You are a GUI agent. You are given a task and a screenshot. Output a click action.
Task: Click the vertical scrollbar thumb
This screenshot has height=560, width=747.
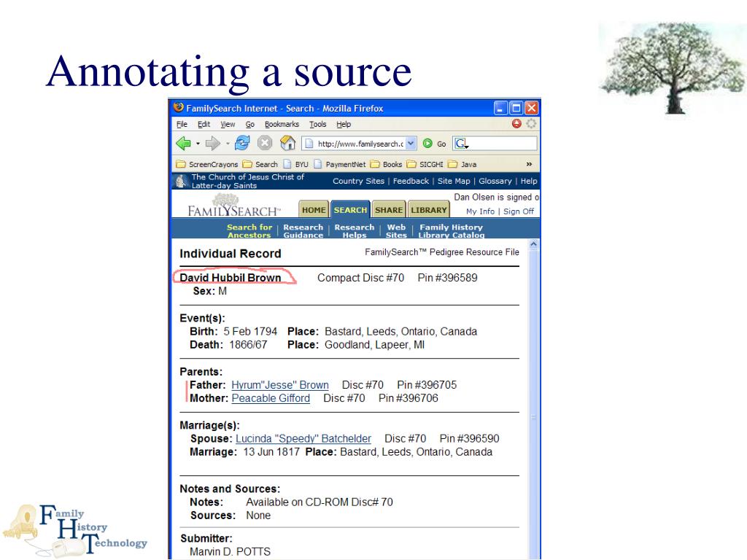click(x=533, y=417)
